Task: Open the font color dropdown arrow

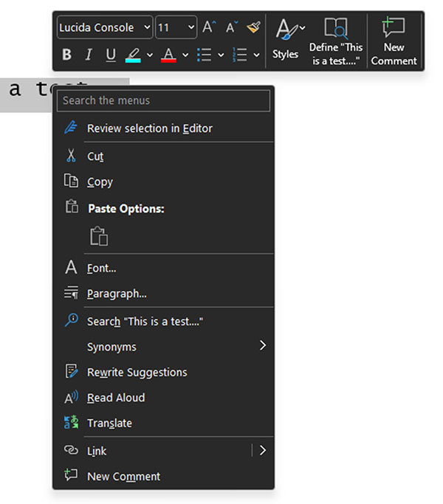Action: pyautogui.click(x=185, y=55)
